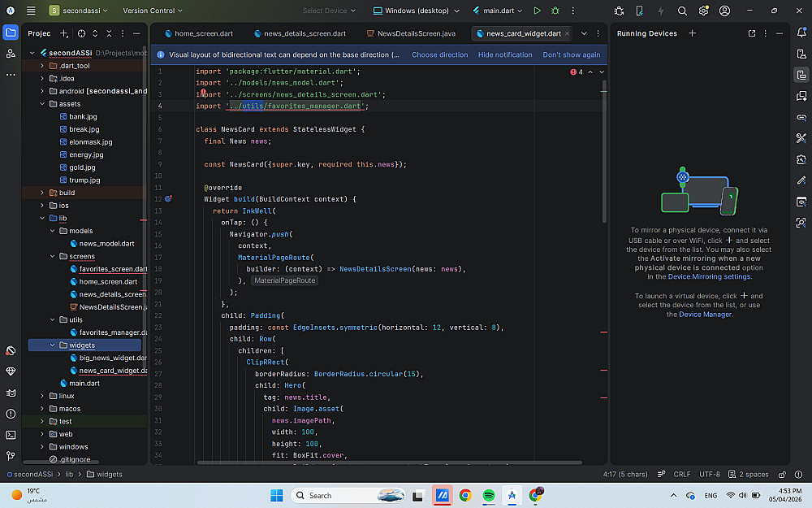
Task: Select opened file in Project tree
Action: [x=81, y=33]
